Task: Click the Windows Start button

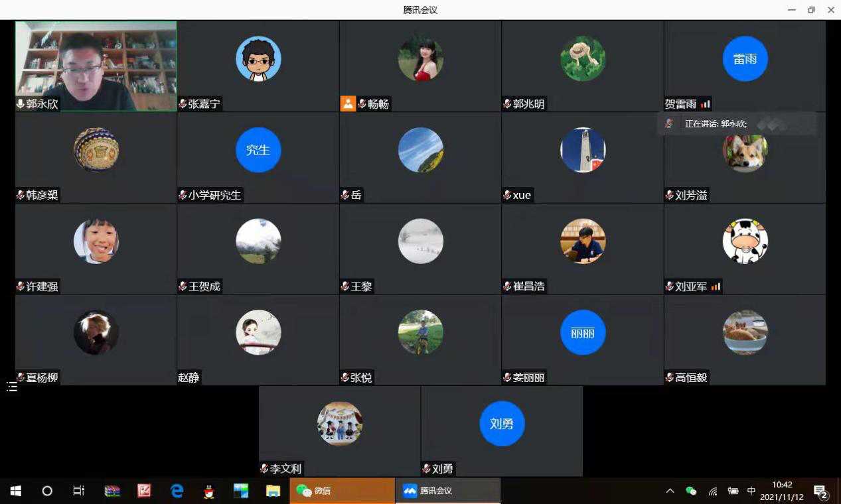Action: pyautogui.click(x=16, y=491)
